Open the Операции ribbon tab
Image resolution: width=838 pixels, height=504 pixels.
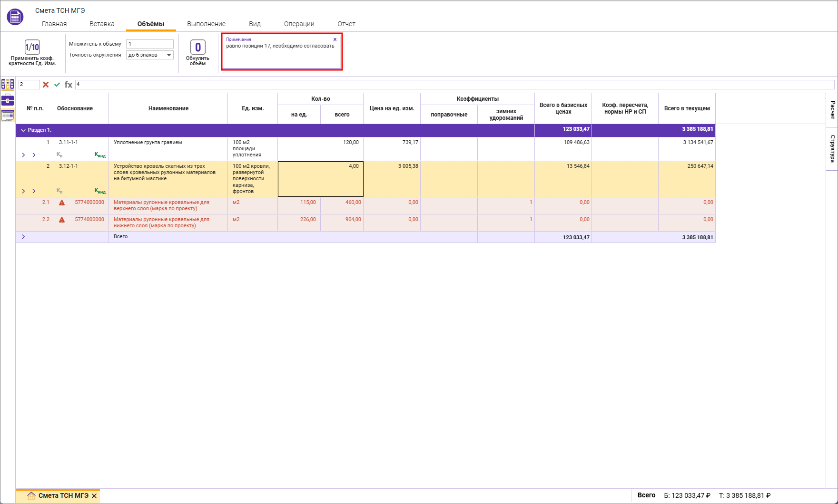click(x=299, y=24)
